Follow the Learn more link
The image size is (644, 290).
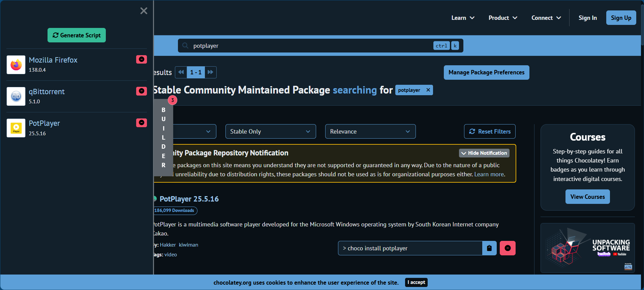coord(489,174)
